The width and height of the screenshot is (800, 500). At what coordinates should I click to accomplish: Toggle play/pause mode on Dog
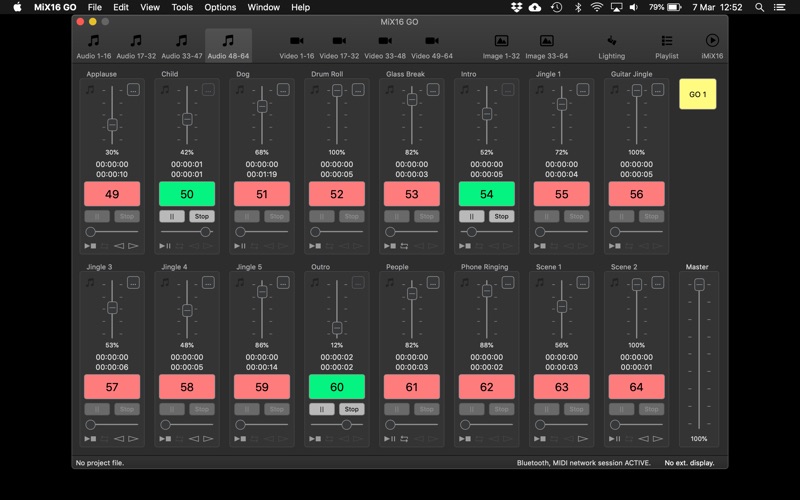click(240, 246)
